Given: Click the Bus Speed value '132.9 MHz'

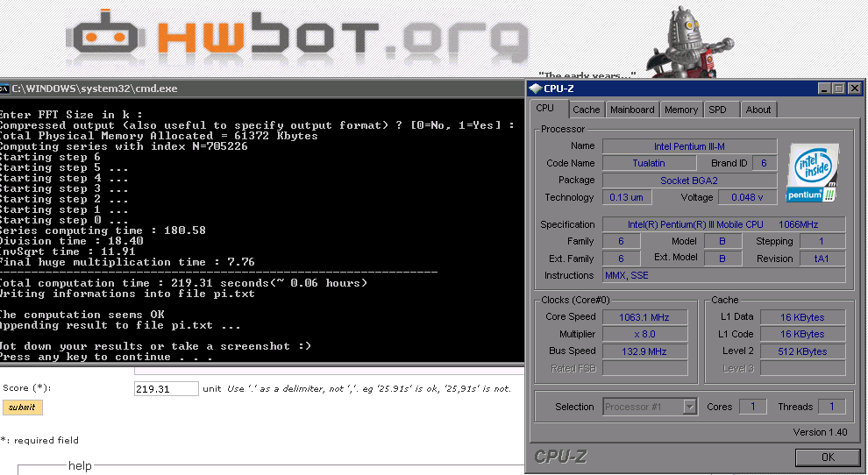Looking at the screenshot, I should point(644,351).
